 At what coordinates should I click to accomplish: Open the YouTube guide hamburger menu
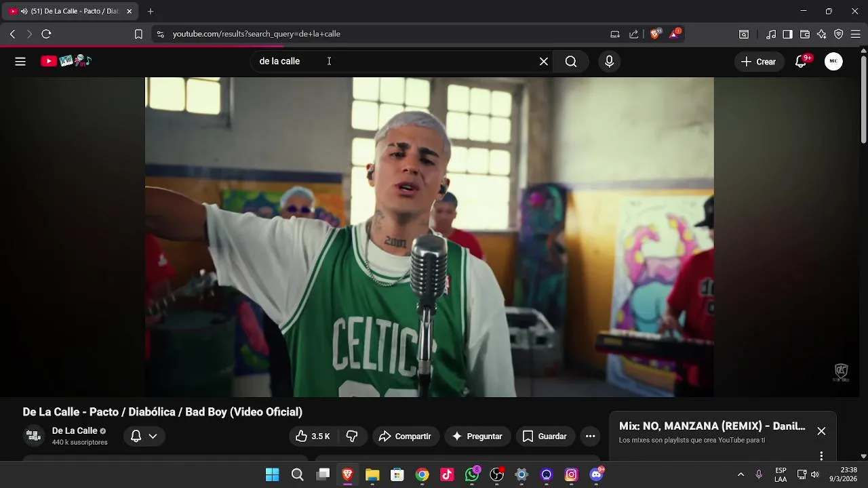coord(20,61)
